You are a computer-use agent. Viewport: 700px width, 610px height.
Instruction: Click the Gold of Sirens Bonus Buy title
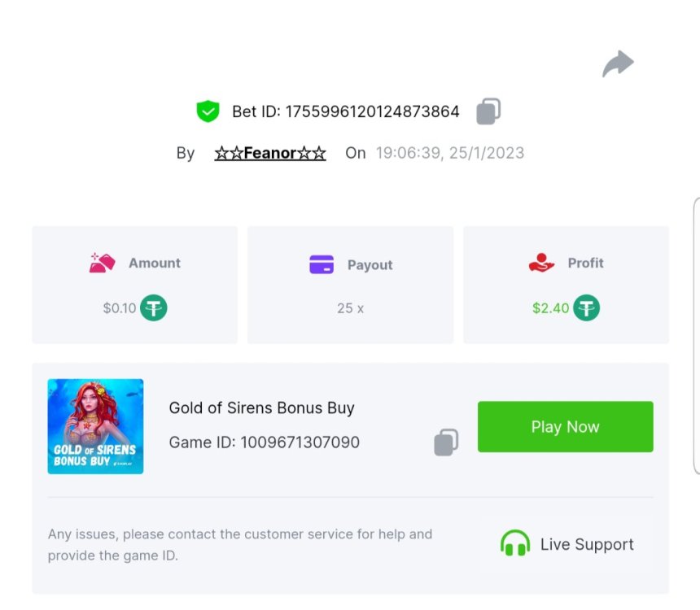(262, 407)
